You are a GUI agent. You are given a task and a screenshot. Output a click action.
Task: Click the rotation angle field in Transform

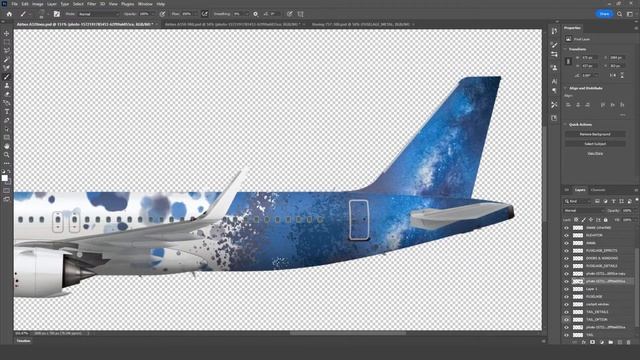click(589, 76)
